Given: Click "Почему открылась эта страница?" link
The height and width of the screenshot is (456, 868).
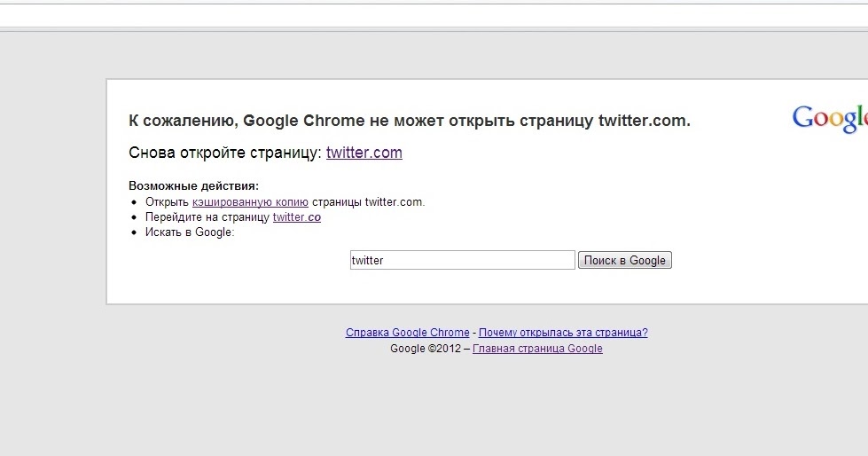Looking at the screenshot, I should tap(563, 333).
